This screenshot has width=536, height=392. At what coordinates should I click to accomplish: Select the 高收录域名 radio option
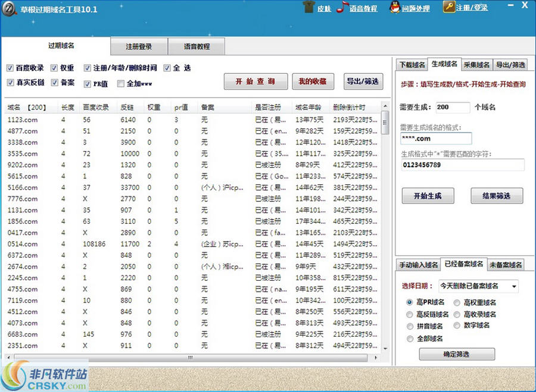tap(457, 315)
